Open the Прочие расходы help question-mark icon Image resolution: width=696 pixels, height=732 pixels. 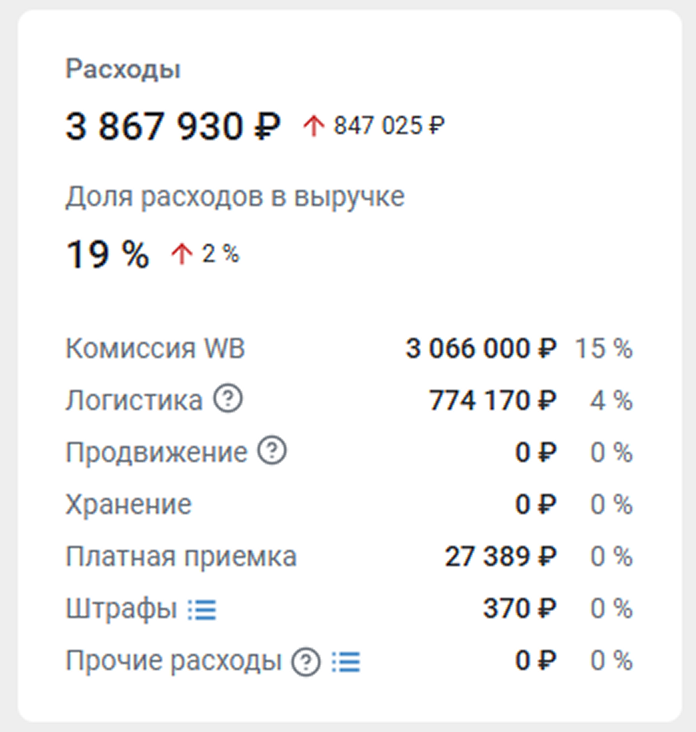306,662
